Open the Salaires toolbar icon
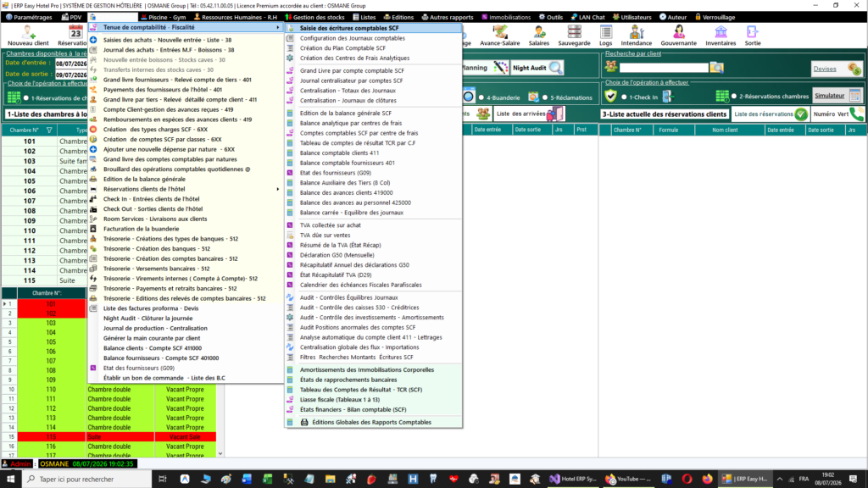 pyautogui.click(x=538, y=36)
